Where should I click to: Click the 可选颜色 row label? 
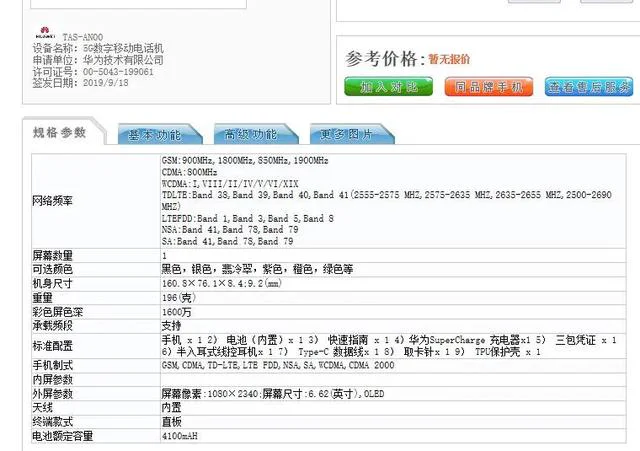coord(52,269)
